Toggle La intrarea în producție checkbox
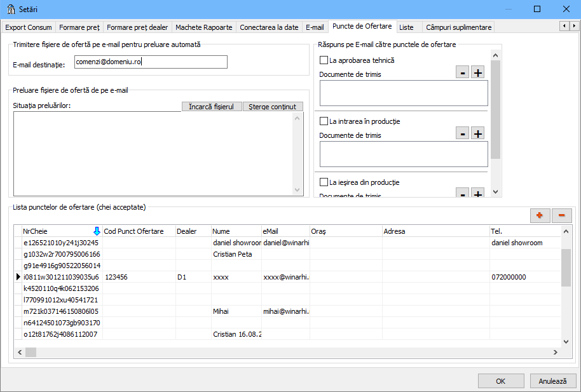 [324, 121]
